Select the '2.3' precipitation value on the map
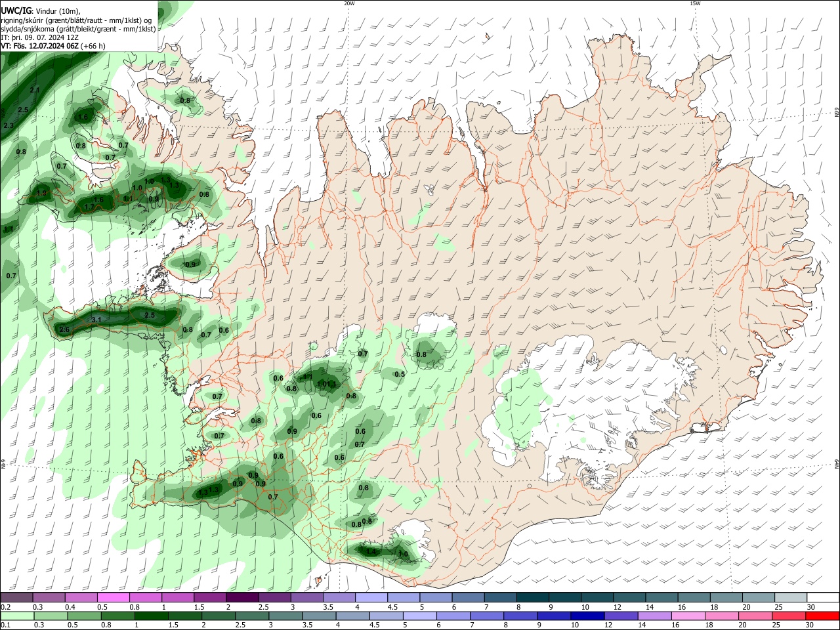840x630 pixels. 9,125
